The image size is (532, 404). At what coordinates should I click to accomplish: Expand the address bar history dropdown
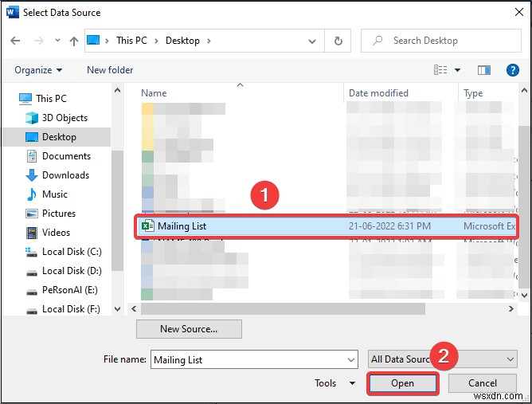[312, 41]
